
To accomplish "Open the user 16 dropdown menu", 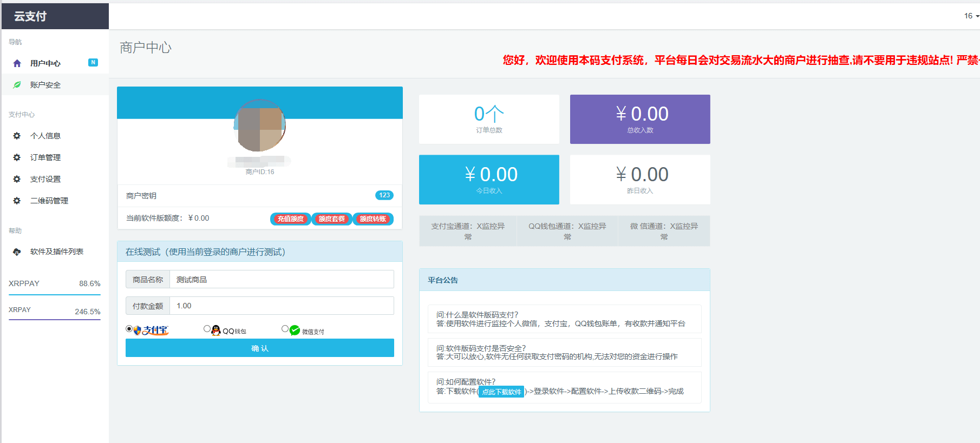I will [x=971, y=16].
